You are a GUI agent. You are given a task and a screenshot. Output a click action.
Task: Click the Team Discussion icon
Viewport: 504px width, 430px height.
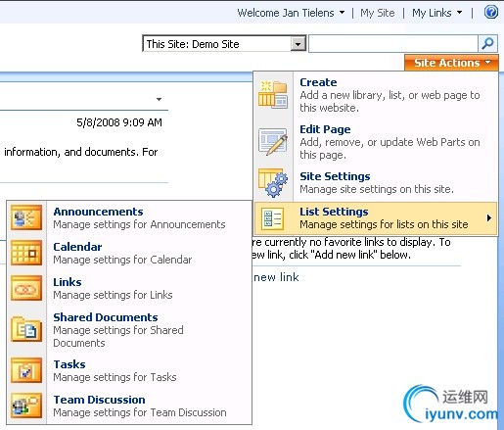tap(26, 406)
